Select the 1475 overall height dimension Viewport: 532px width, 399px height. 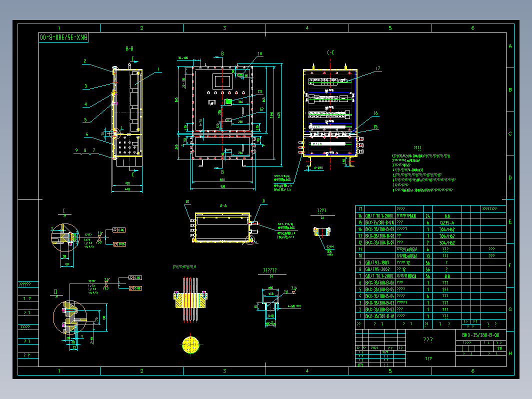(x=279, y=114)
